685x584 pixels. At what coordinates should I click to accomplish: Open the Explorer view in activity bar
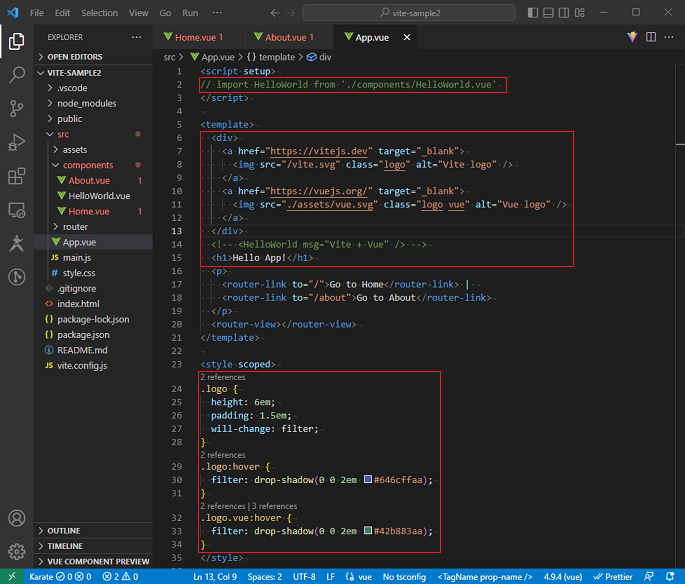17,41
